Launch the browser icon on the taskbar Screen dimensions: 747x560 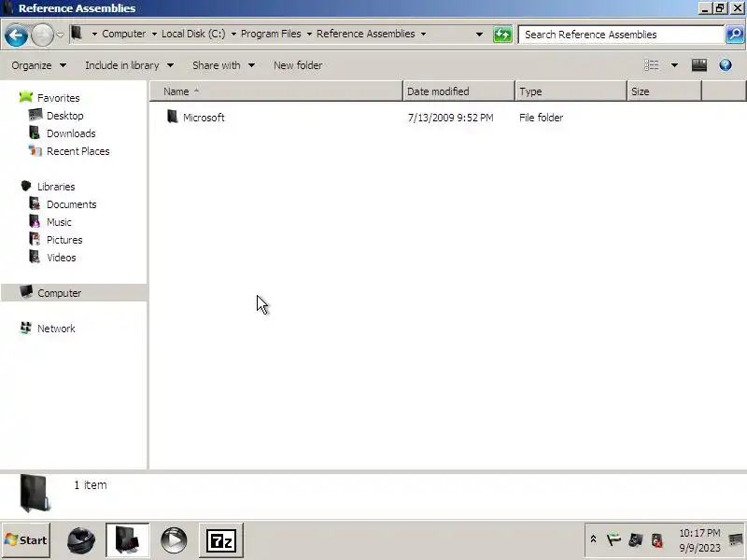click(81, 540)
